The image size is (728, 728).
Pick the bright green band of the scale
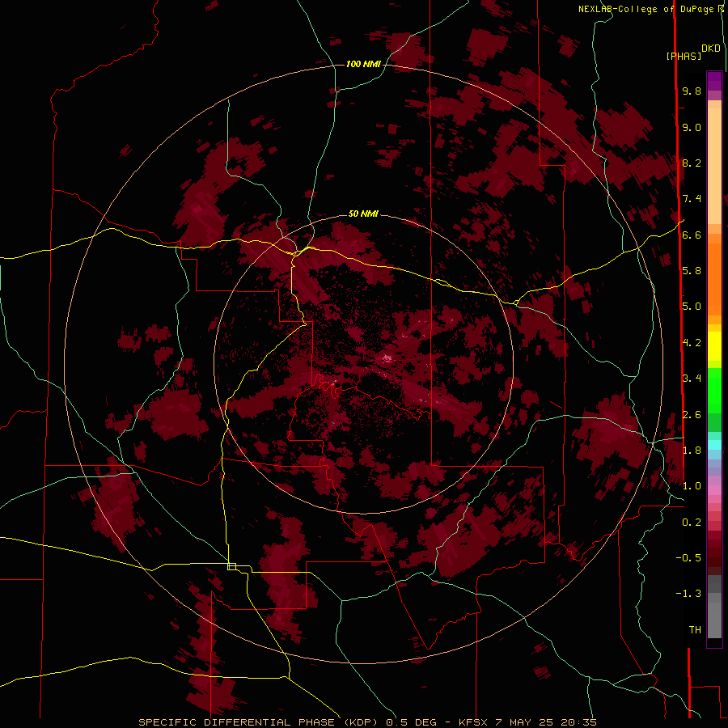pyautogui.click(x=714, y=390)
